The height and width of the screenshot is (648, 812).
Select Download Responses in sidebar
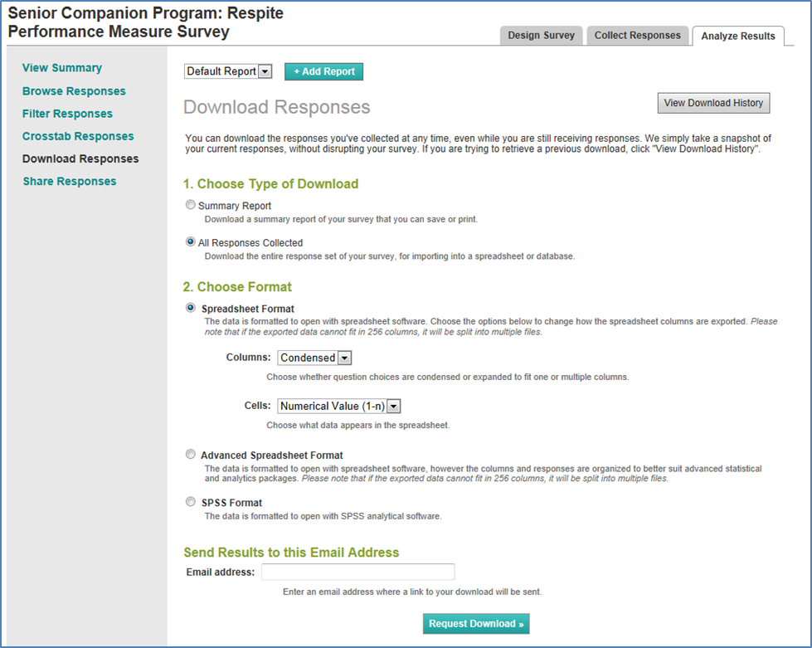pyautogui.click(x=80, y=158)
